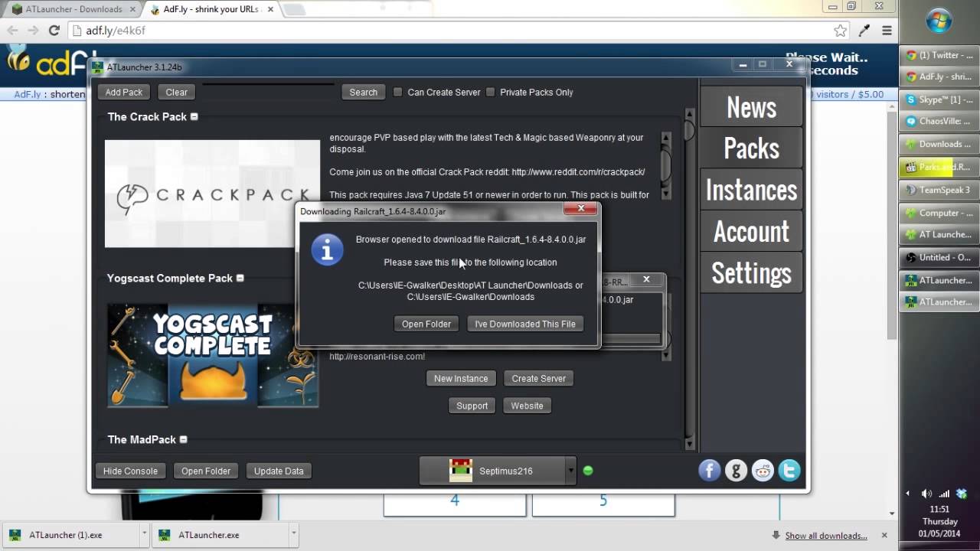Enable Can Create Server checkbox
Image resolution: width=980 pixels, height=551 pixels.
tap(397, 92)
